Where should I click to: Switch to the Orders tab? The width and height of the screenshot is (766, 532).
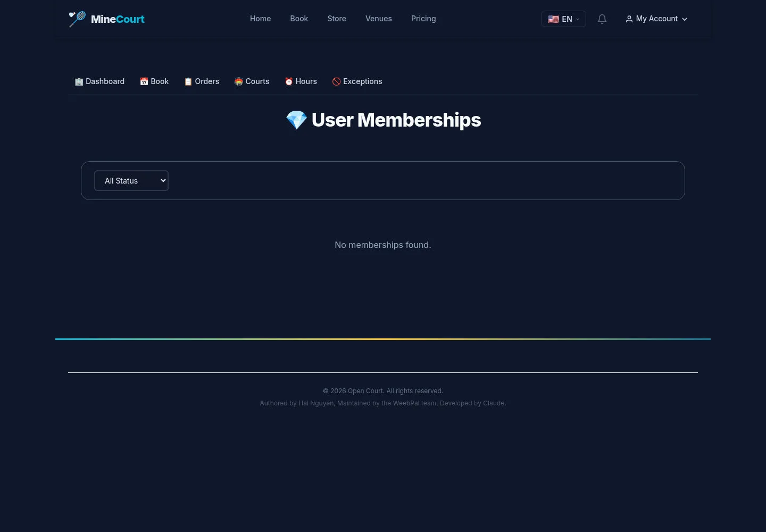pyautogui.click(x=202, y=81)
